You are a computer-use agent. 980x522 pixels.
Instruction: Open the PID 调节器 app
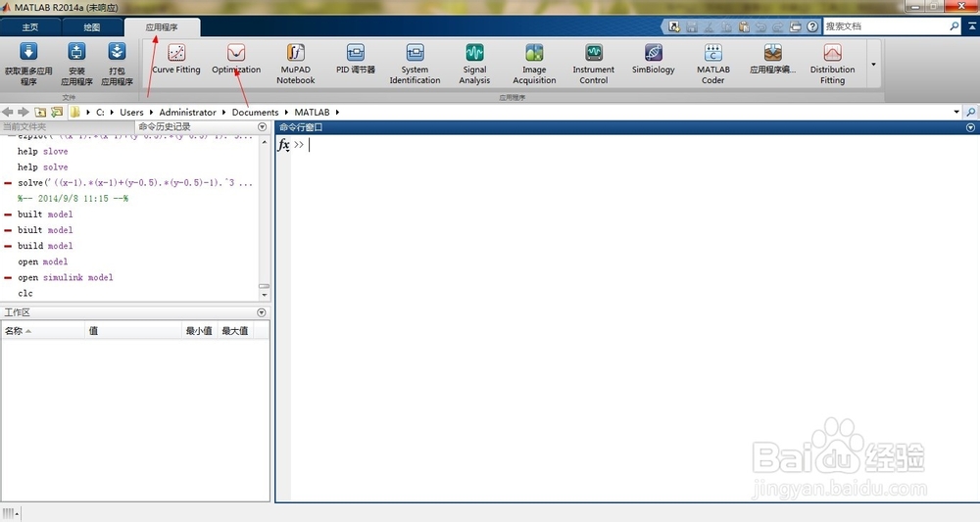[356, 60]
